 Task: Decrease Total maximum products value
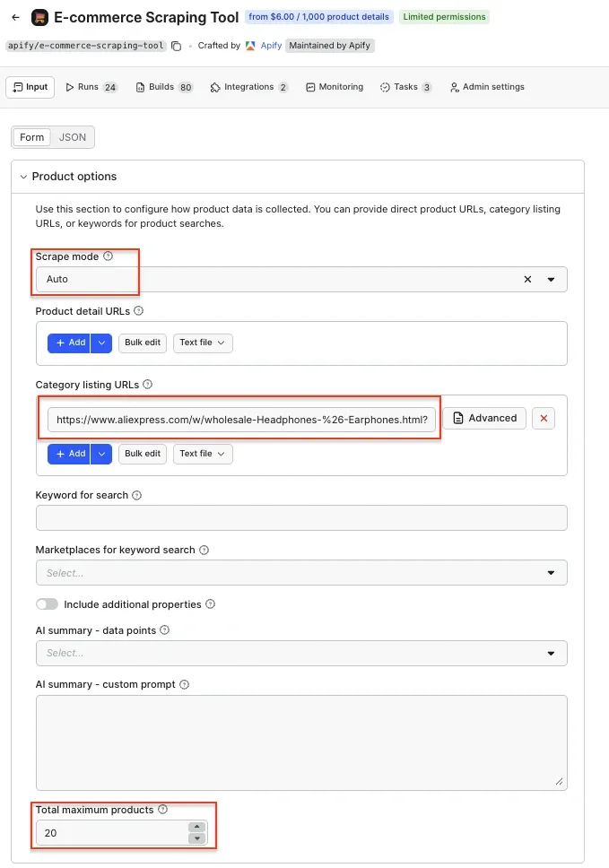pyautogui.click(x=197, y=838)
